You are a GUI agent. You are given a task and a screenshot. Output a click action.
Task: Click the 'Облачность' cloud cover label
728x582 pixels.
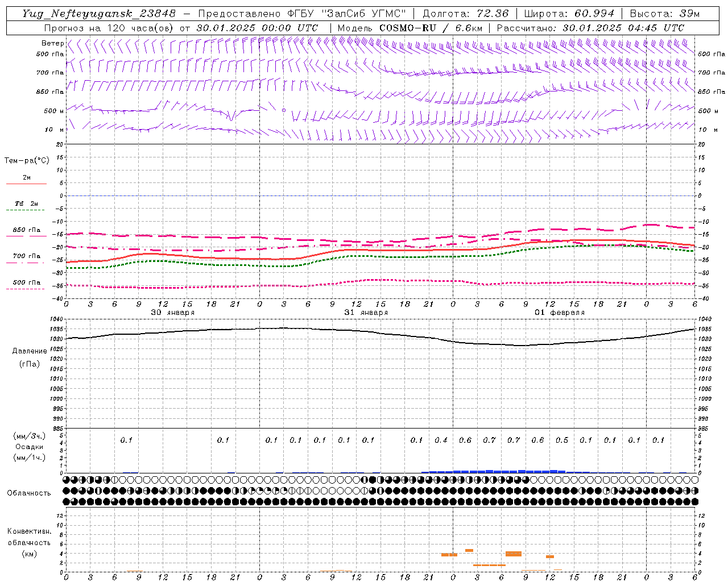click(29, 493)
